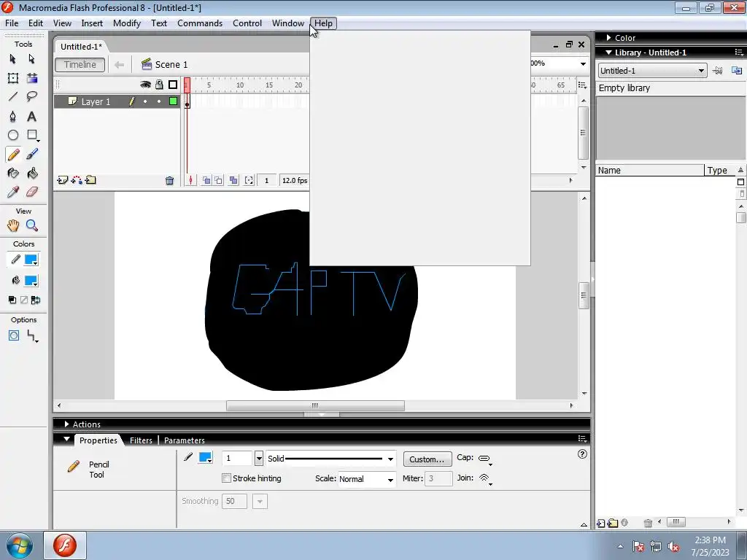The width and height of the screenshot is (747, 560).
Task: Toggle Layer 1 visibility dot
Action: 145,101
